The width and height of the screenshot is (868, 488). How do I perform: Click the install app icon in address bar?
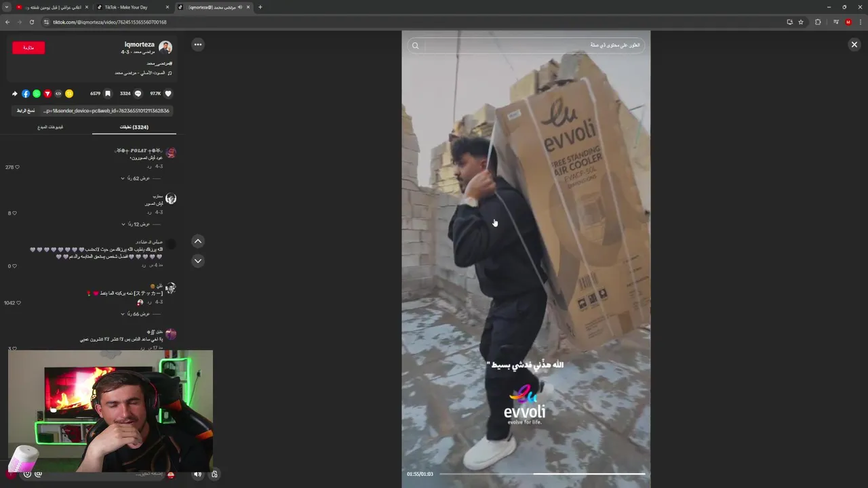point(789,22)
